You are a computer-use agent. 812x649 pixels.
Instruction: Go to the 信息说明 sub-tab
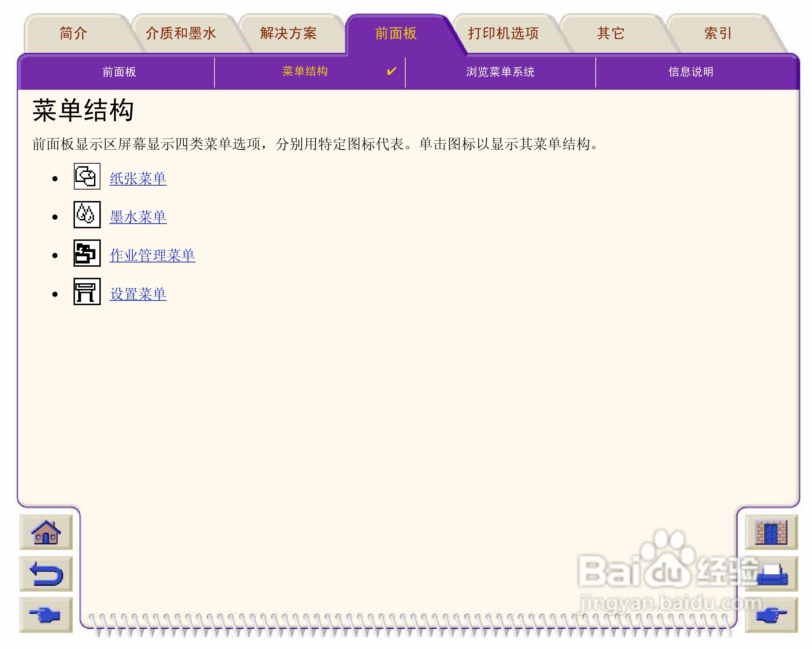point(691,71)
